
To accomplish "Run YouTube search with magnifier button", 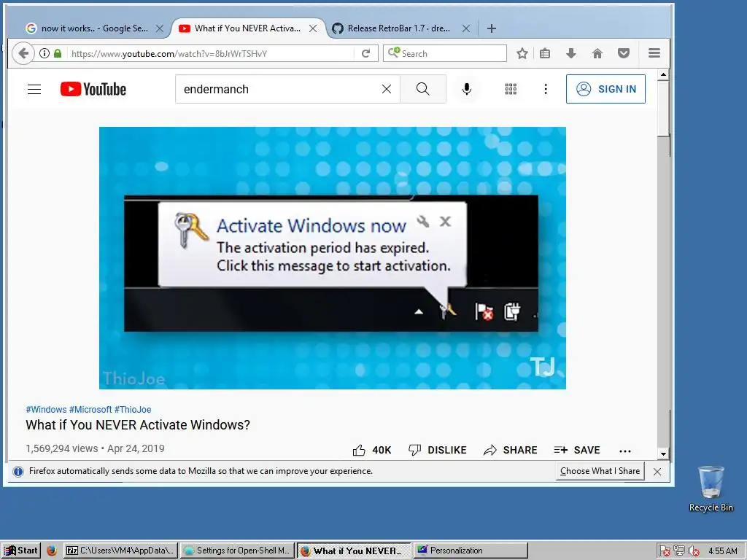I will pos(422,89).
